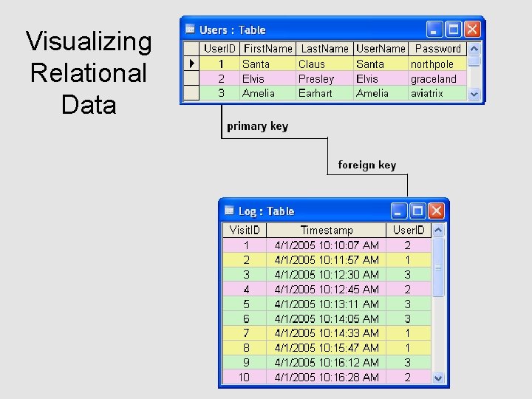
Task: Select row selector for Amelia record
Action: click(x=191, y=93)
